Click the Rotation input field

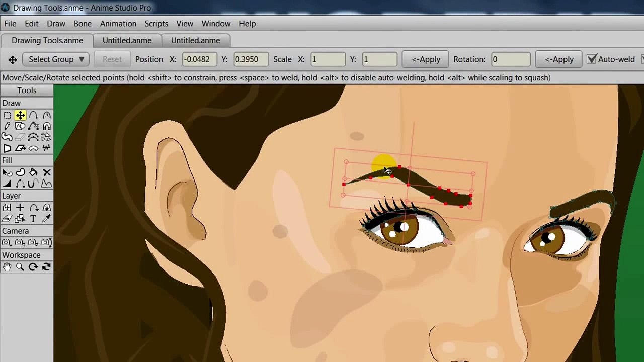(x=511, y=59)
